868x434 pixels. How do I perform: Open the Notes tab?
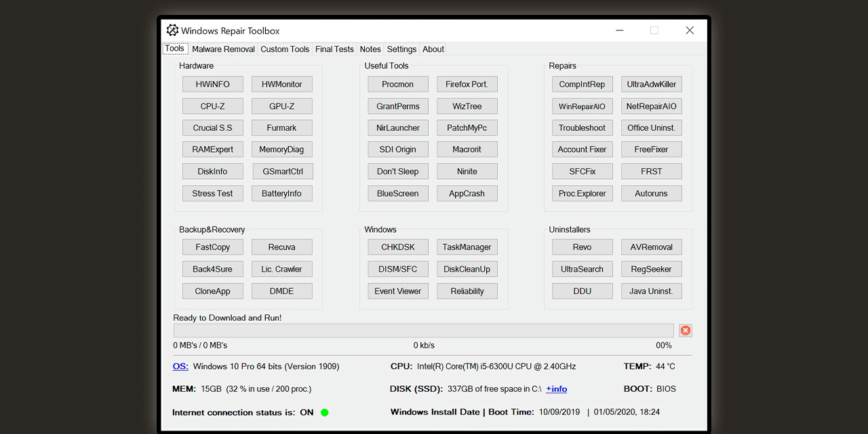370,49
